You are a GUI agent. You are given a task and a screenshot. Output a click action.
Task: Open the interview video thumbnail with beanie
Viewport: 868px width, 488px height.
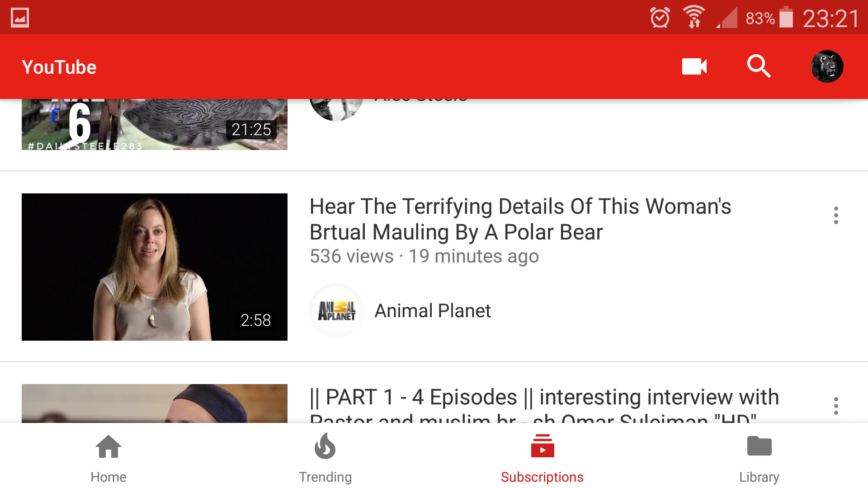(155, 404)
